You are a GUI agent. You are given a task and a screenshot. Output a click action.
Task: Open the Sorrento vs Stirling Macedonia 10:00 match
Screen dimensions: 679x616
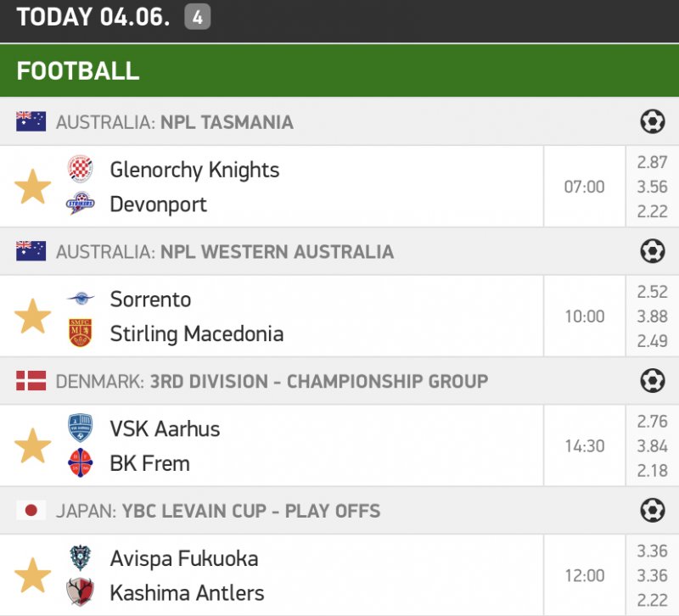(584, 316)
